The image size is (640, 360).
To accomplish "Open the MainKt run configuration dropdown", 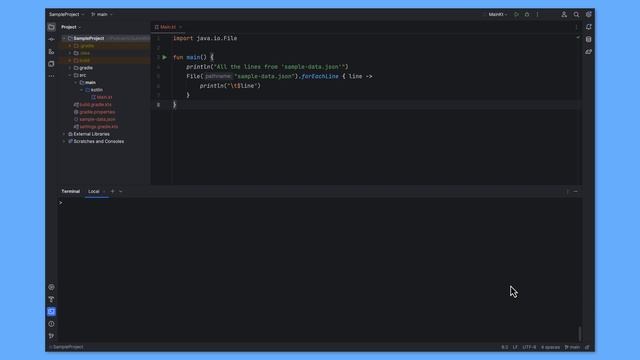I will coord(498,14).
